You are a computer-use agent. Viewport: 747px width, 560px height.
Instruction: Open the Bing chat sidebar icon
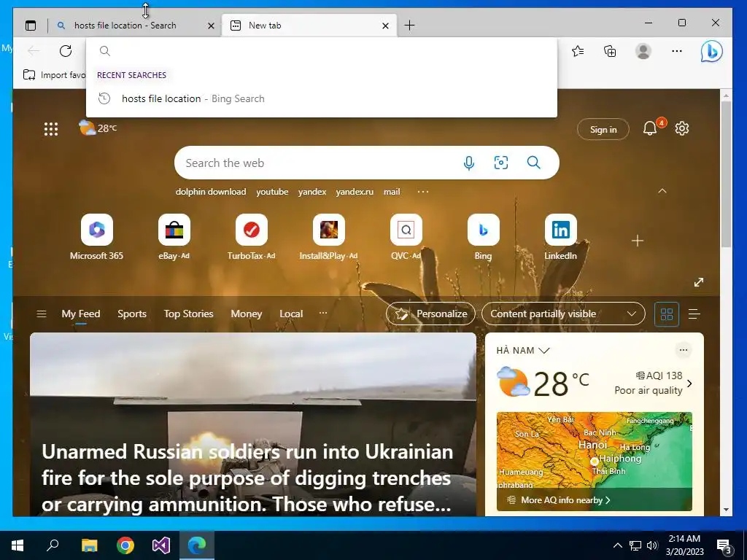tap(711, 51)
